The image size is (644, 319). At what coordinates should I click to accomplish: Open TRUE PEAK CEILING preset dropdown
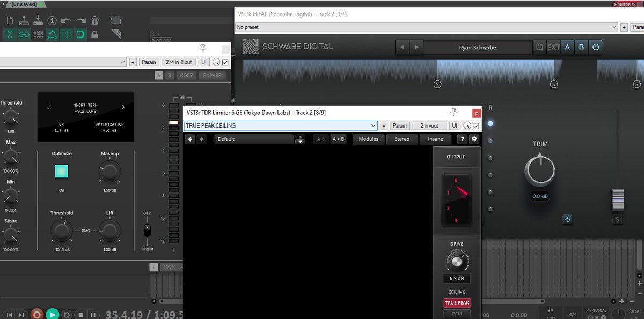click(280, 125)
